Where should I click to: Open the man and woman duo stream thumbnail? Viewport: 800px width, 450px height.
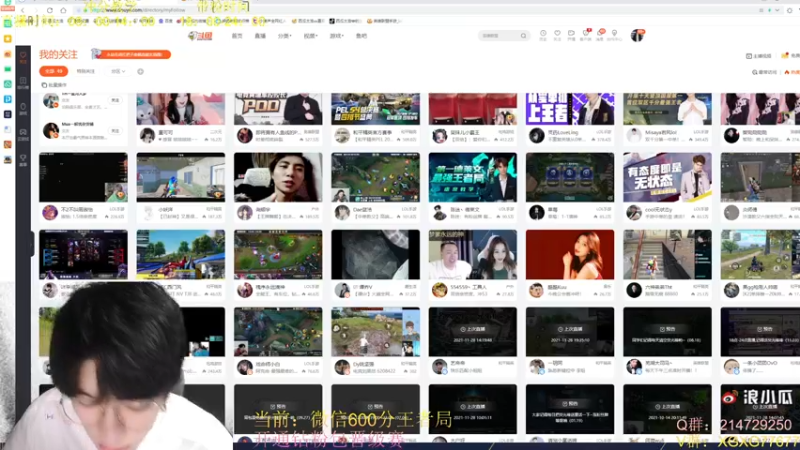click(472, 254)
